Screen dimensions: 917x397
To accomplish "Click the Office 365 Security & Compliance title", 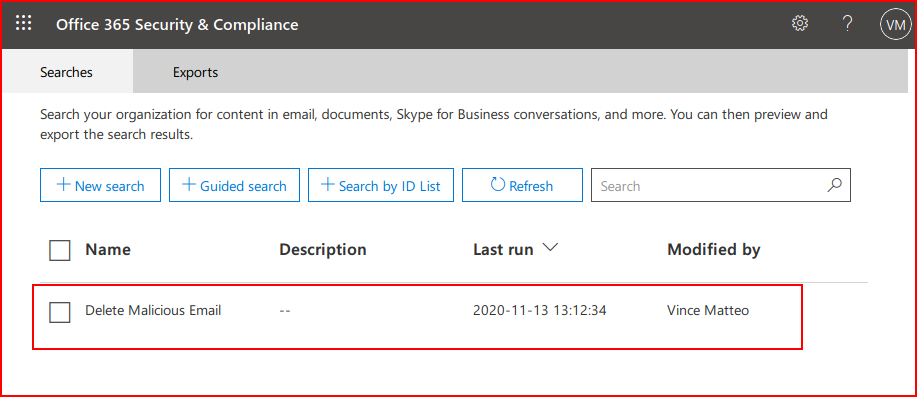I will tap(177, 25).
